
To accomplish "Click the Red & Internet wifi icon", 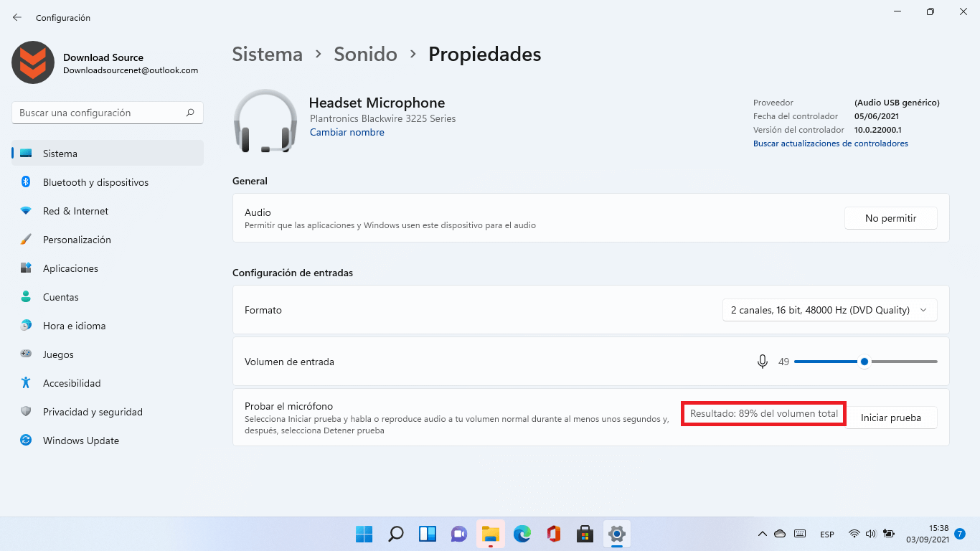I will (x=26, y=211).
